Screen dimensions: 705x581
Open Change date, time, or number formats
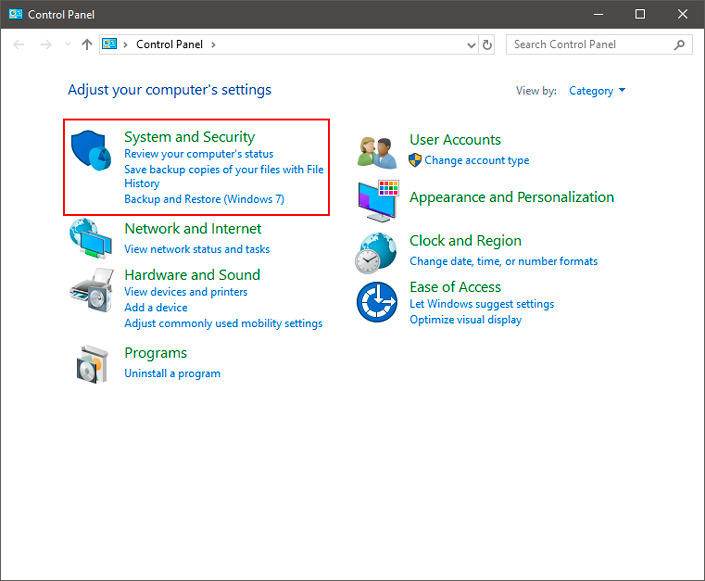pos(504,261)
